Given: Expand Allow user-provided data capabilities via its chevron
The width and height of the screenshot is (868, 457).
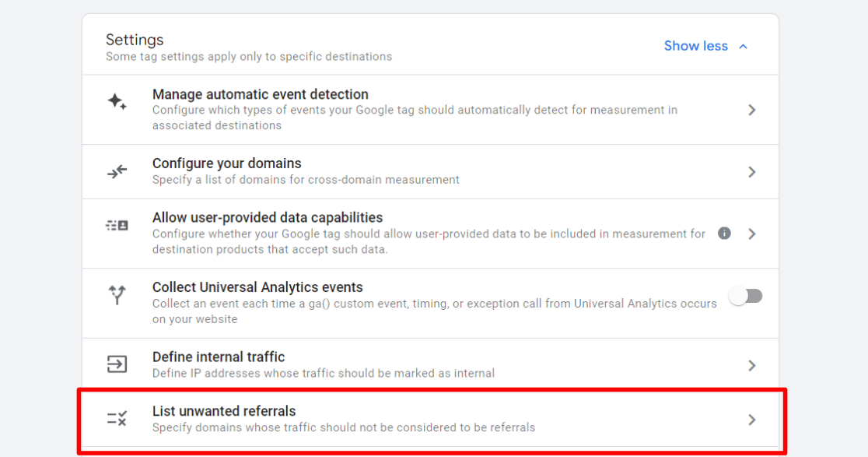Looking at the screenshot, I should [752, 233].
